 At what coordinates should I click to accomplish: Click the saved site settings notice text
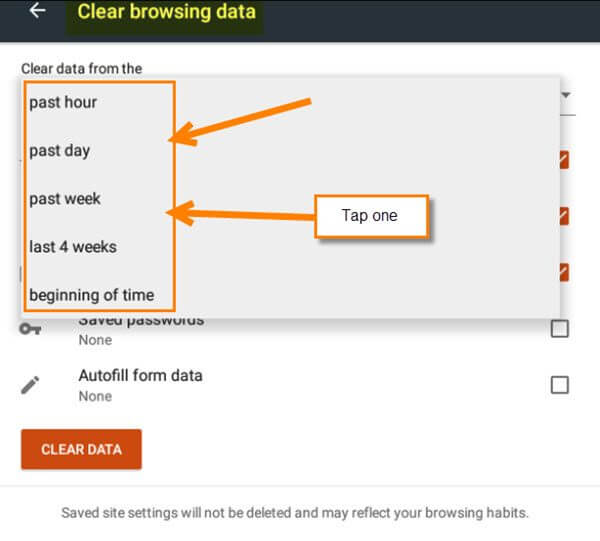(x=295, y=513)
